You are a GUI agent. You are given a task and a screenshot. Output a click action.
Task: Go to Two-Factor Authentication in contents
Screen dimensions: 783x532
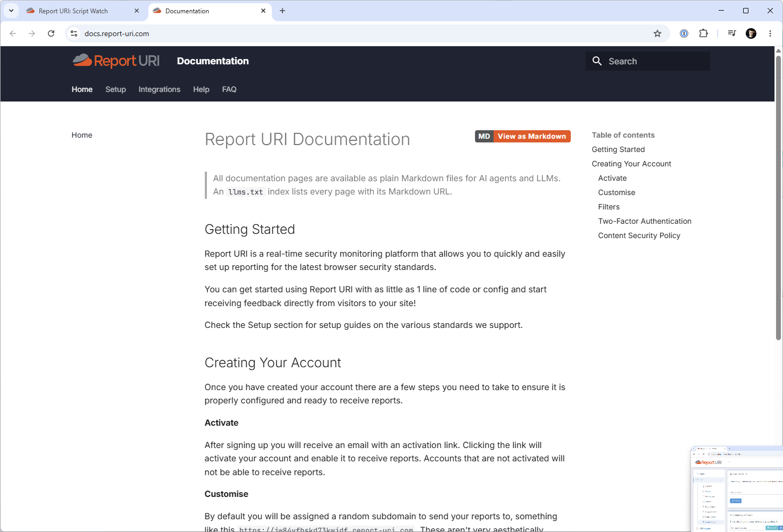[x=645, y=221]
